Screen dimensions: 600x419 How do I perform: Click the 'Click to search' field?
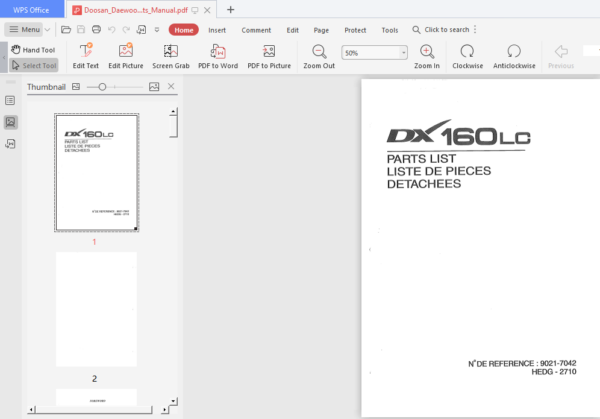coord(441,29)
